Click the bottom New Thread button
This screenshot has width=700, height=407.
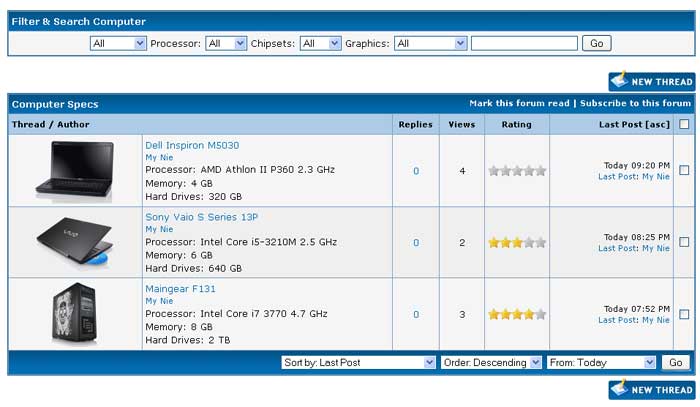point(651,389)
